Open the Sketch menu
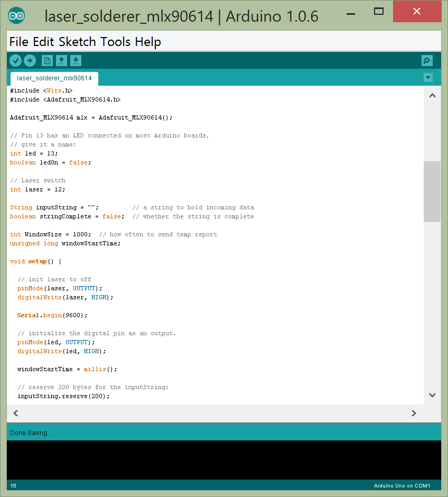Screen dimensions: 448x497 point(77,42)
